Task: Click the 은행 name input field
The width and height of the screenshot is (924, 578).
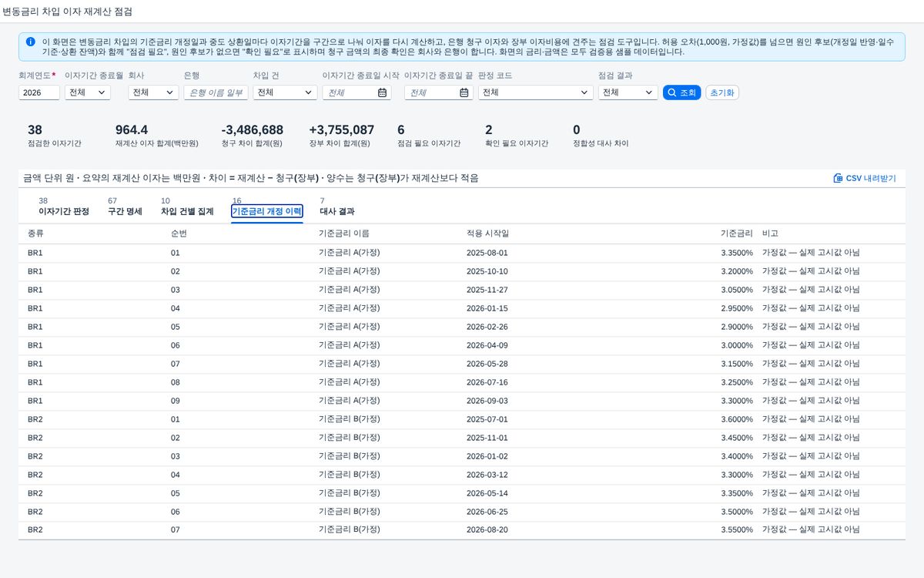Action: 216,92
